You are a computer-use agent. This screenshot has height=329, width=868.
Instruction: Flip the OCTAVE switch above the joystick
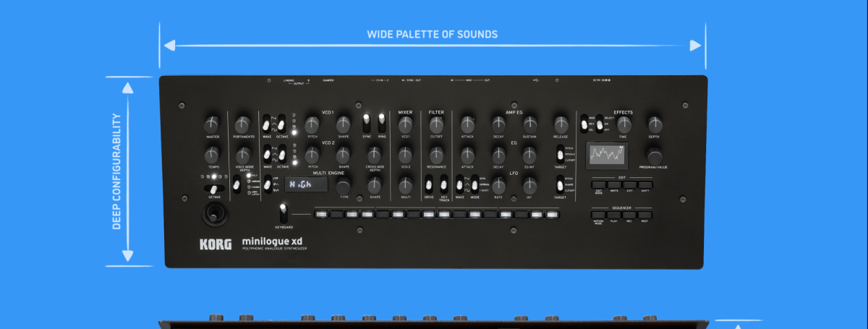tap(213, 189)
